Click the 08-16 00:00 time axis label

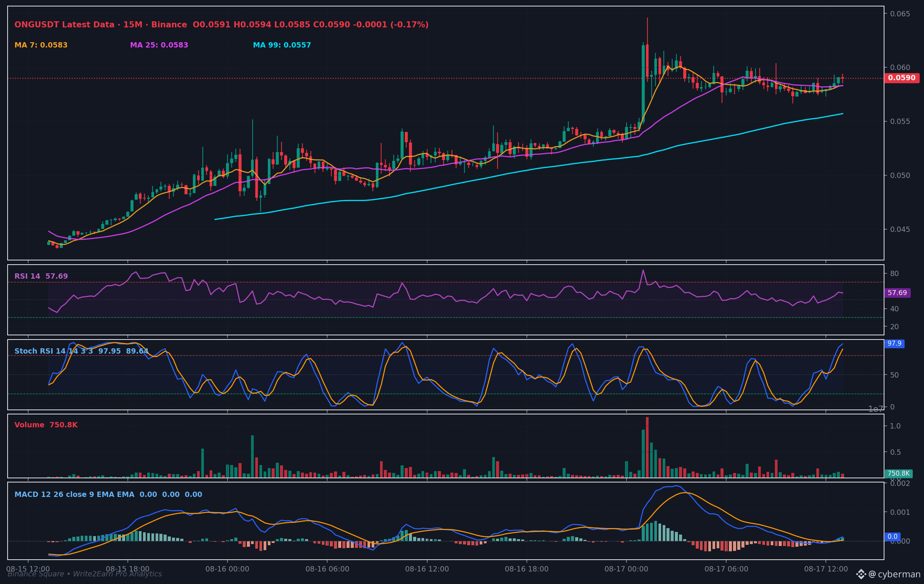[227, 569]
